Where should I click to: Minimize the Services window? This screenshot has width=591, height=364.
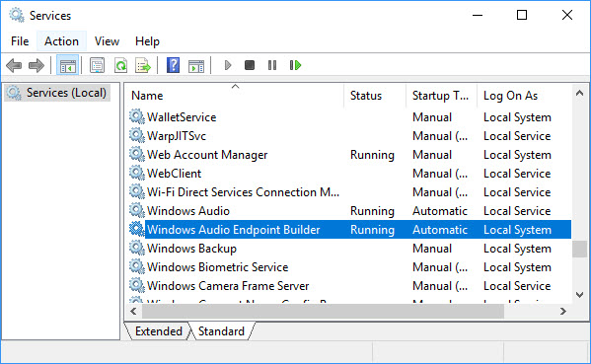click(x=478, y=15)
